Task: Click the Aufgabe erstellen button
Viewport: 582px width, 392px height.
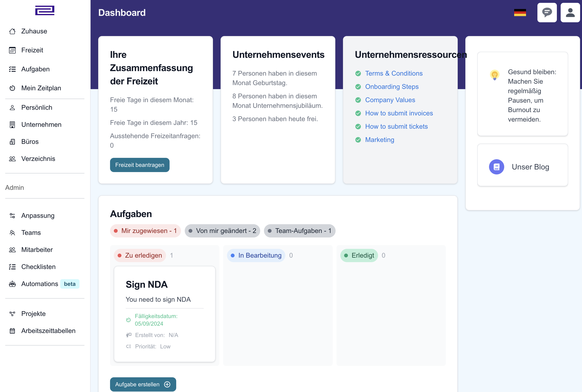Action: click(x=143, y=384)
